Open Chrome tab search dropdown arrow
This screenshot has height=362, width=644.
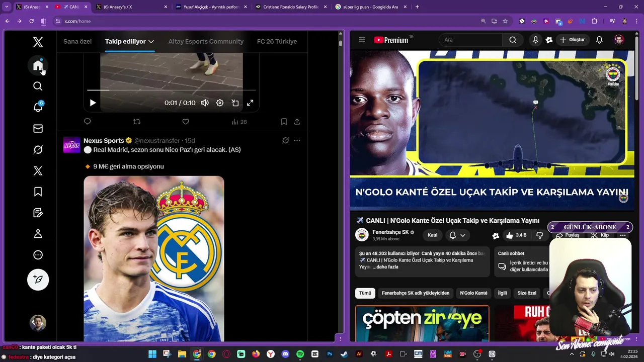pos(7,7)
